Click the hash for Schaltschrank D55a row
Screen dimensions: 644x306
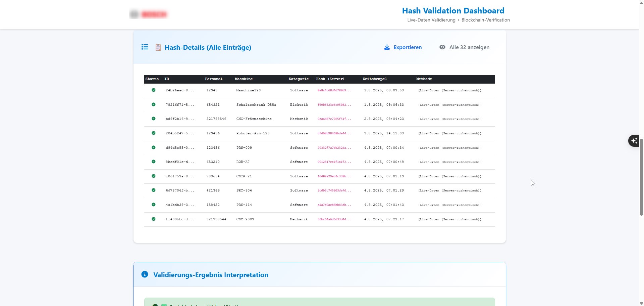coord(334,104)
